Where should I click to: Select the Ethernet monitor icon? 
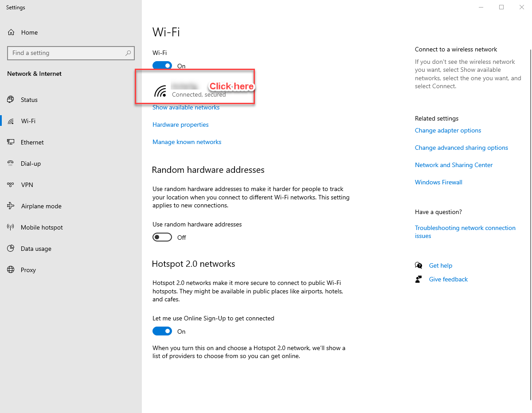pos(11,142)
